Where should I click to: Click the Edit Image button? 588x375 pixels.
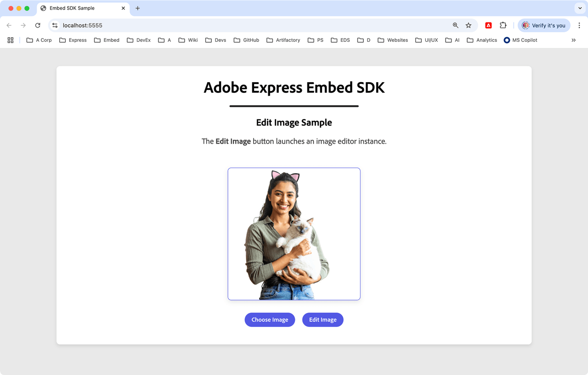coord(322,320)
